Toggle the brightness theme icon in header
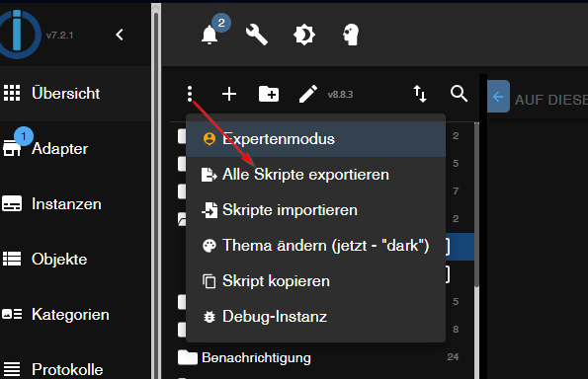Image resolution: width=588 pixels, height=379 pixels. click(303, 35)
